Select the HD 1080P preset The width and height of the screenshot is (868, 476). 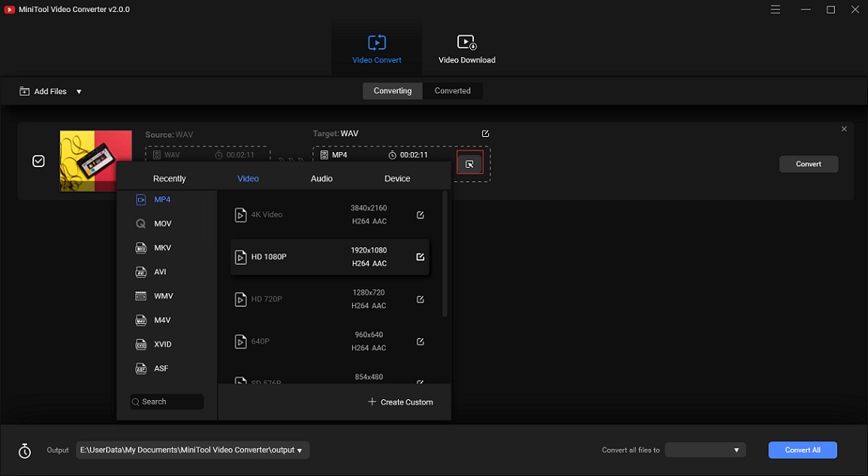point(330,257)
